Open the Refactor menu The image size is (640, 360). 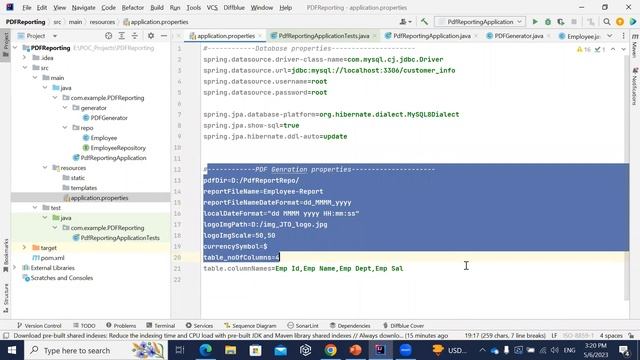tap(133, 7)
